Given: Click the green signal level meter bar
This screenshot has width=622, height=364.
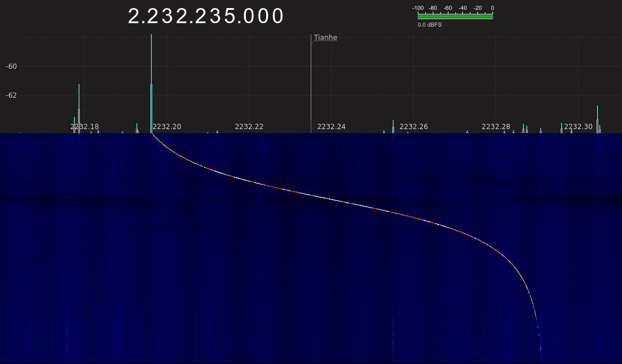Looking at the screenshot, I should click(x=455, y=17).
